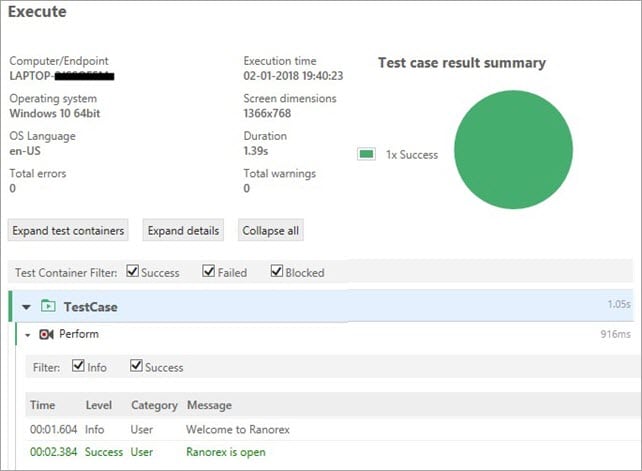
Task: Click the Collapse all button
Action: tap(270, 231)
